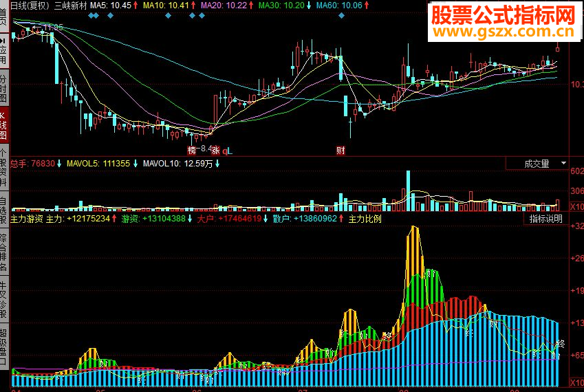Image resolution: width=584 pixels, height=392 pixels.
Task: Click the 主力游资 indicator name label
Action: (x=26, y=219)
